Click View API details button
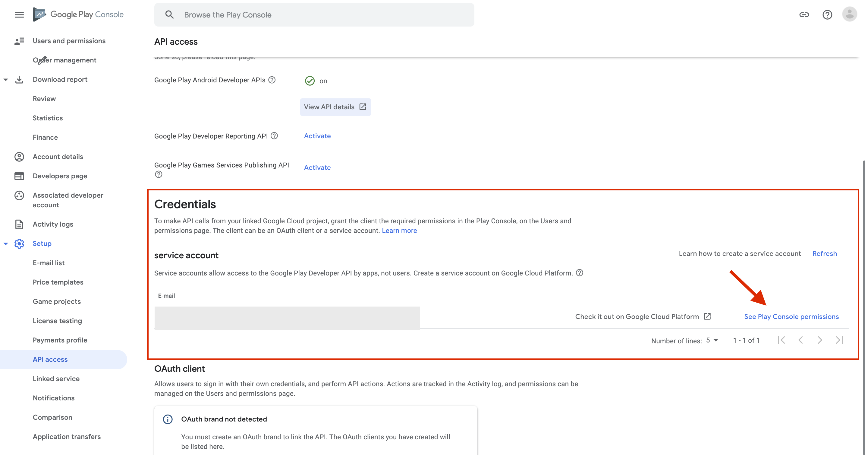The height and width of the screenshot is (455, 868). point(335,107)
